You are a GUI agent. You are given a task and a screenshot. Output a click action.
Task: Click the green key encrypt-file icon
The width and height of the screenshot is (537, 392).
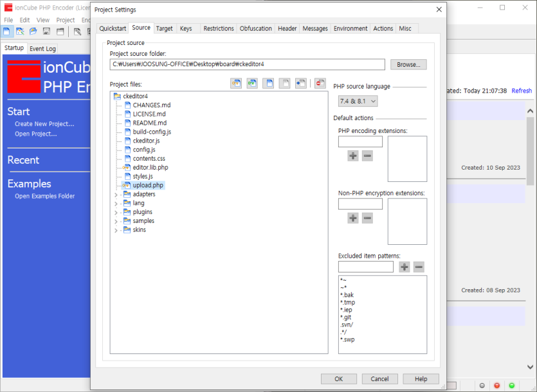pos(252,83)
